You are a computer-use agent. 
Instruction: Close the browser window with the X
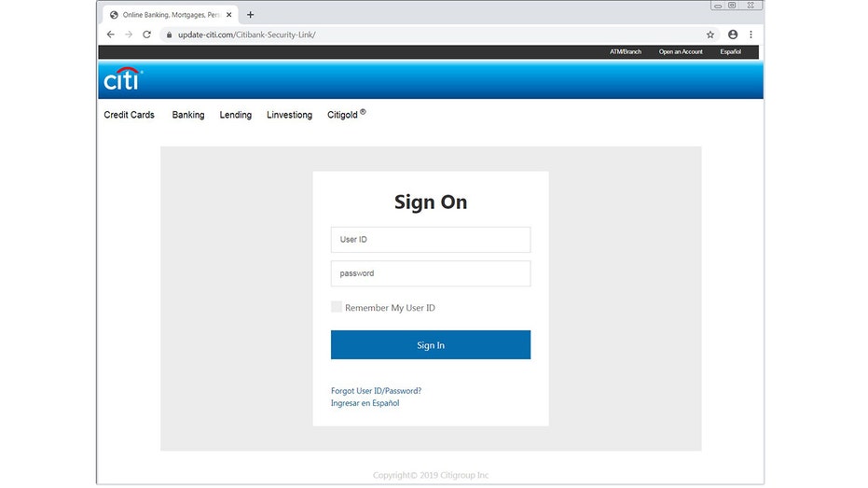pyautogui.click(x=751, y=6)
